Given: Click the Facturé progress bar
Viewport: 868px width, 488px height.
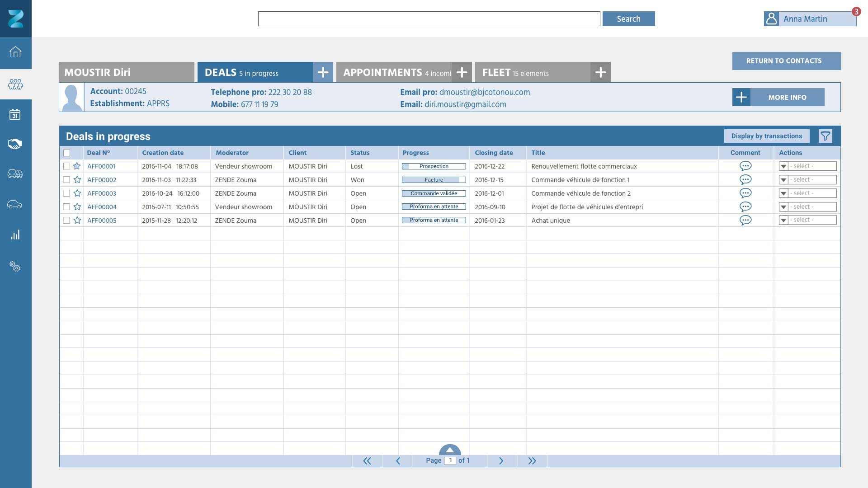Looking at the screenshot, I should pos(434,180).
